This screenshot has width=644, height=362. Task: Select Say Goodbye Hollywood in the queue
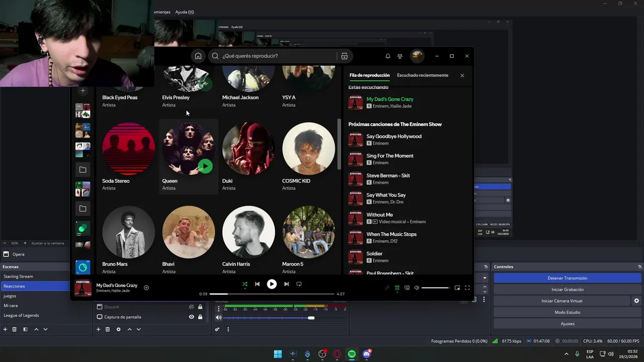pos(408,140)
